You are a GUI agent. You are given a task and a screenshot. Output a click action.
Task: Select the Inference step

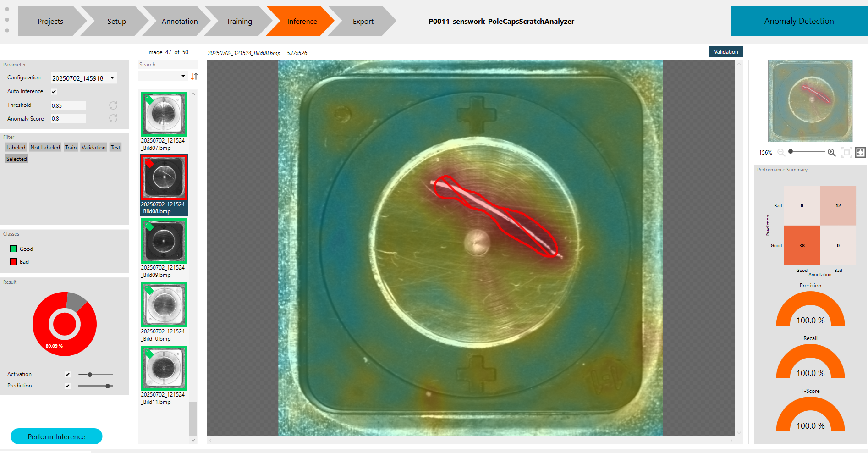click(x=302, y=21)
